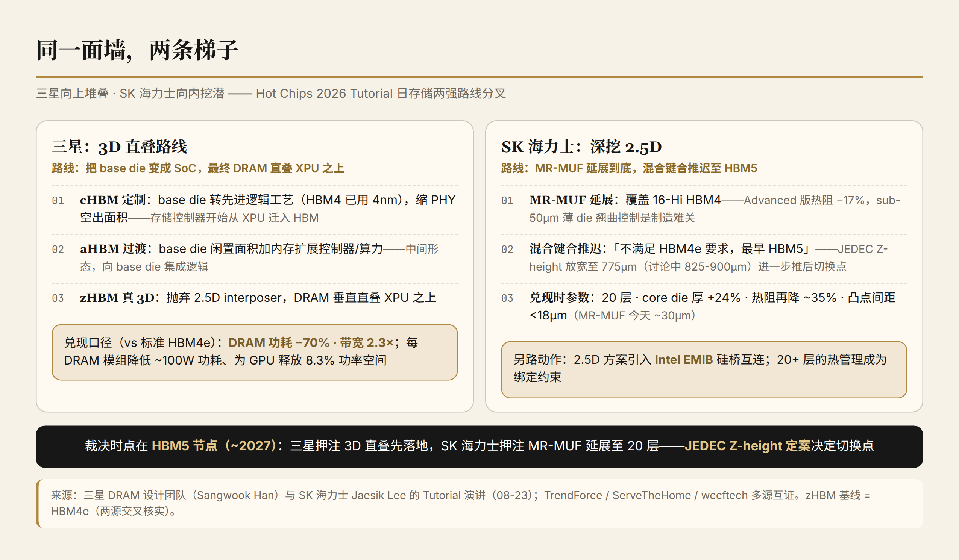
Task: Click number 02 beside 混合键合推迟
Action: coord(507,249)
